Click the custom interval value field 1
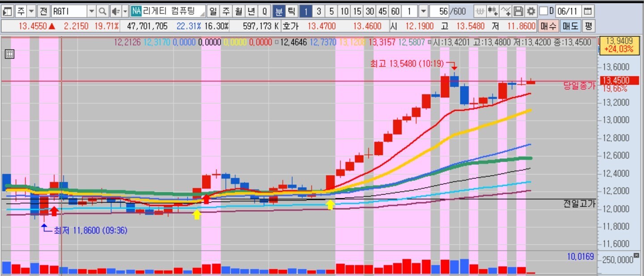This screenshot has height=276, width=644. tap(410, 11)
